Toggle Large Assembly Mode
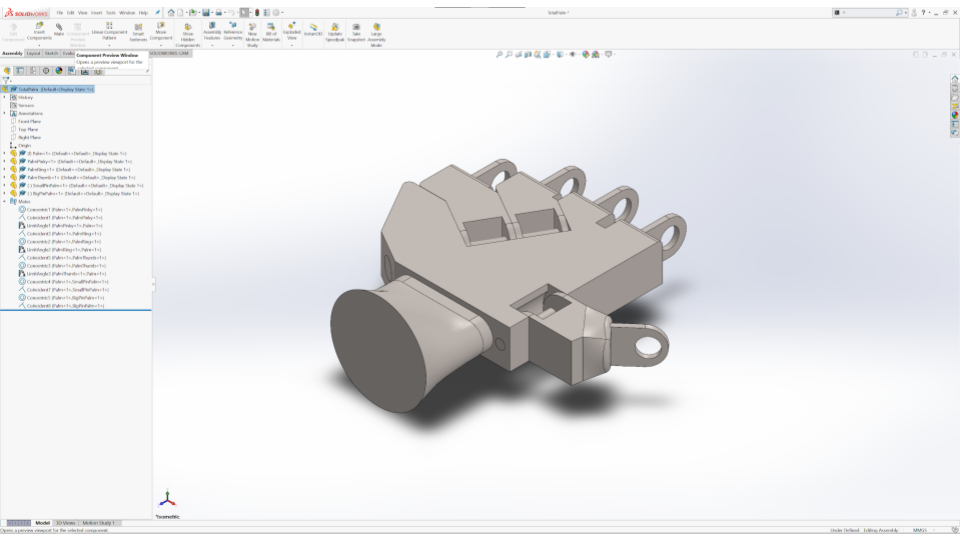This screenshot has height=540, width=960. [x=376, y=33]
